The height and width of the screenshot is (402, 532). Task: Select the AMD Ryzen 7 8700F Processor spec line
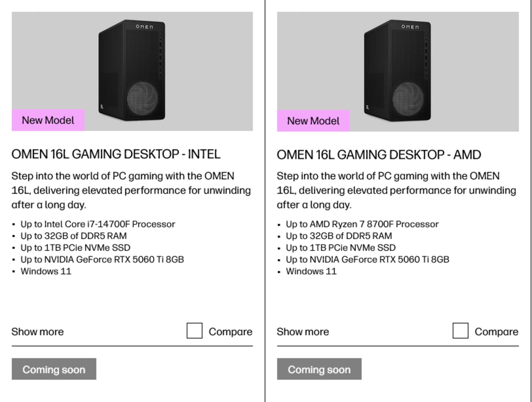click(362, 224)
